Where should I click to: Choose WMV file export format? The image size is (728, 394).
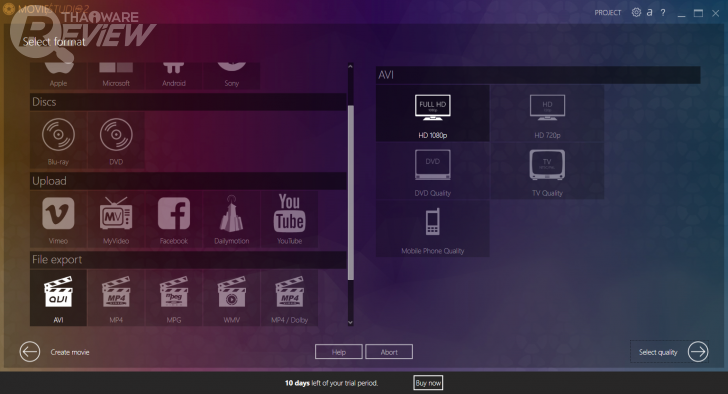(x=231, y=298)
